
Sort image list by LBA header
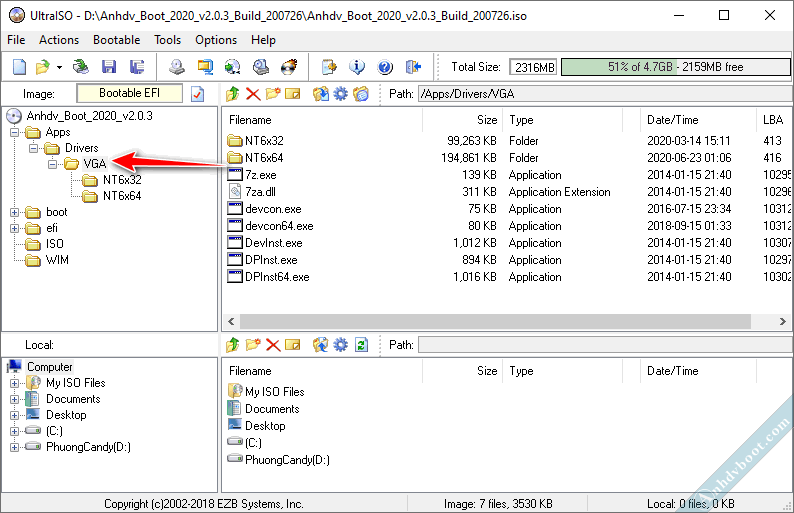coord(773,120)
